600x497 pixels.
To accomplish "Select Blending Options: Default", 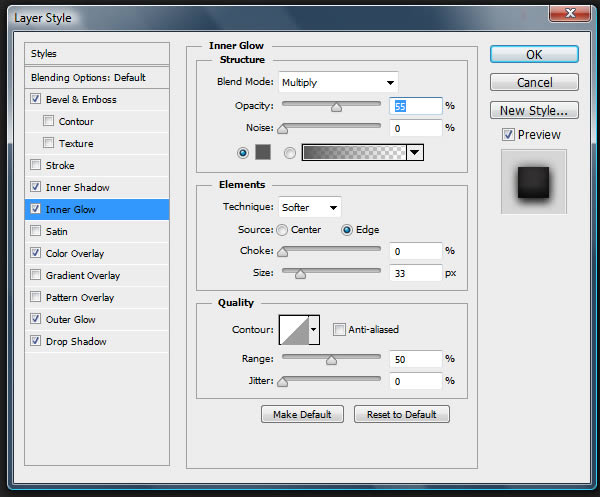I will pos(97,78).
